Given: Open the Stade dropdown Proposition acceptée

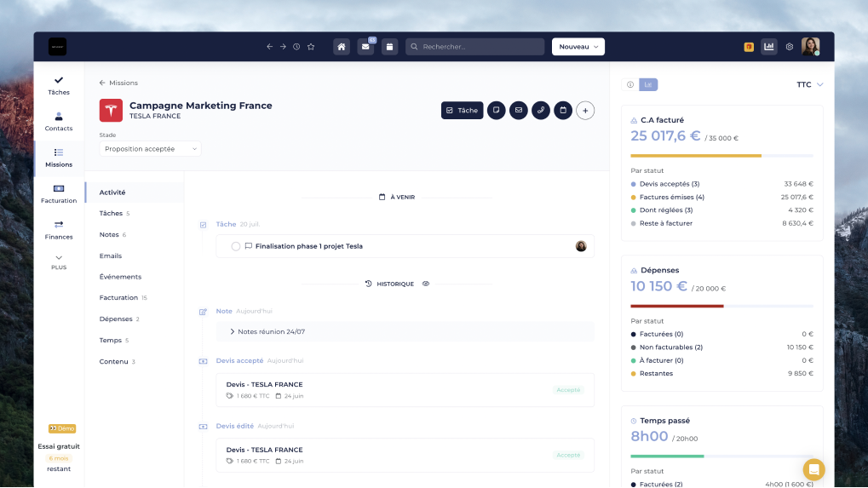Looking at the screenshot, I should (150, 149).
